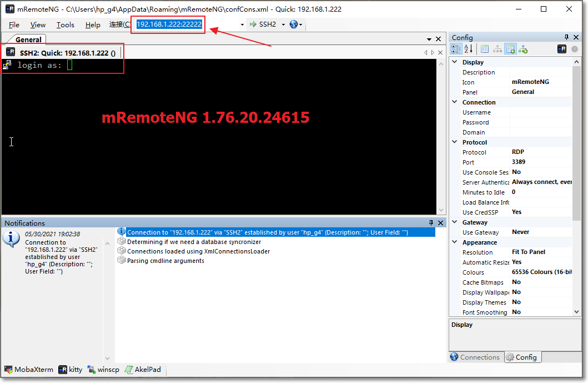Open the View menu
588x383 pixels.
[38, 25]
